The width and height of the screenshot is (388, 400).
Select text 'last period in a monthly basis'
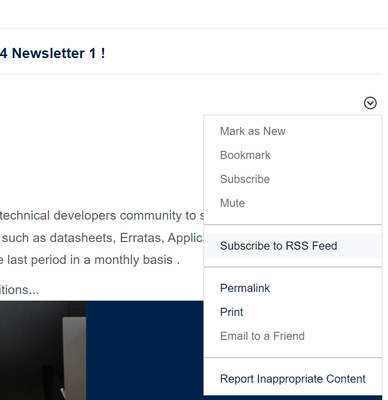[x=90, y=260]
